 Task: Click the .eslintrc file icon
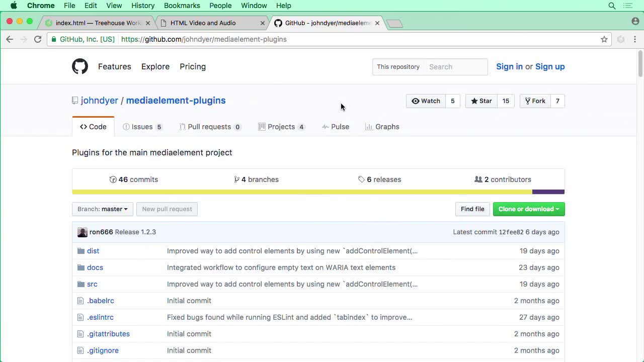point(80,317)
